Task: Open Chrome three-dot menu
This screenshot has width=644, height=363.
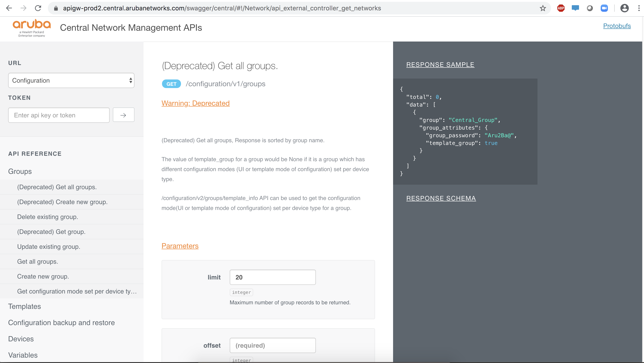Action: coord(639,8)
